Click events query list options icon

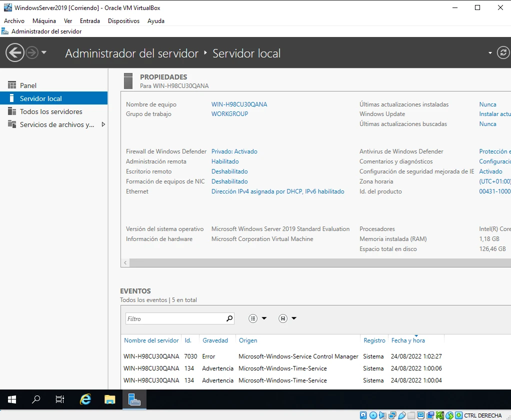coord(253,318)
